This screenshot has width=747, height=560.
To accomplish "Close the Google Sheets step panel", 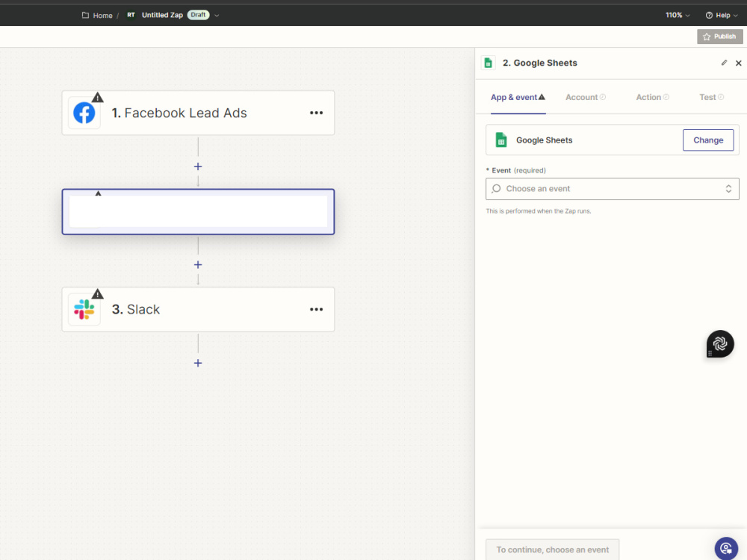I will click(x=739, y=63).
